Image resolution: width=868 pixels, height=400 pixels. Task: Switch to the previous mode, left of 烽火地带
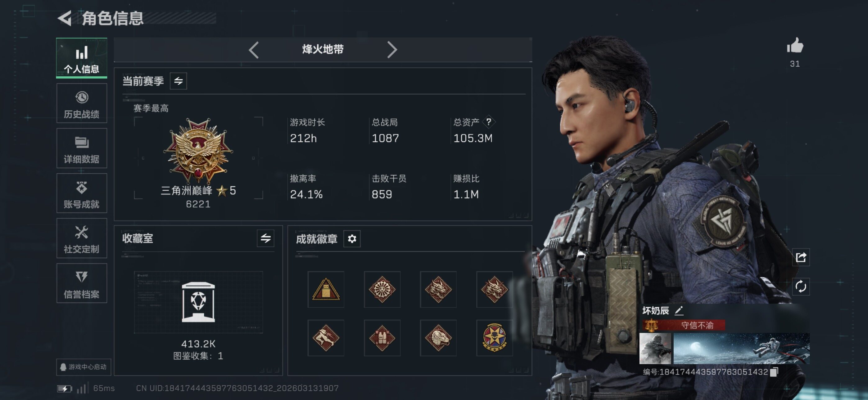254,50
